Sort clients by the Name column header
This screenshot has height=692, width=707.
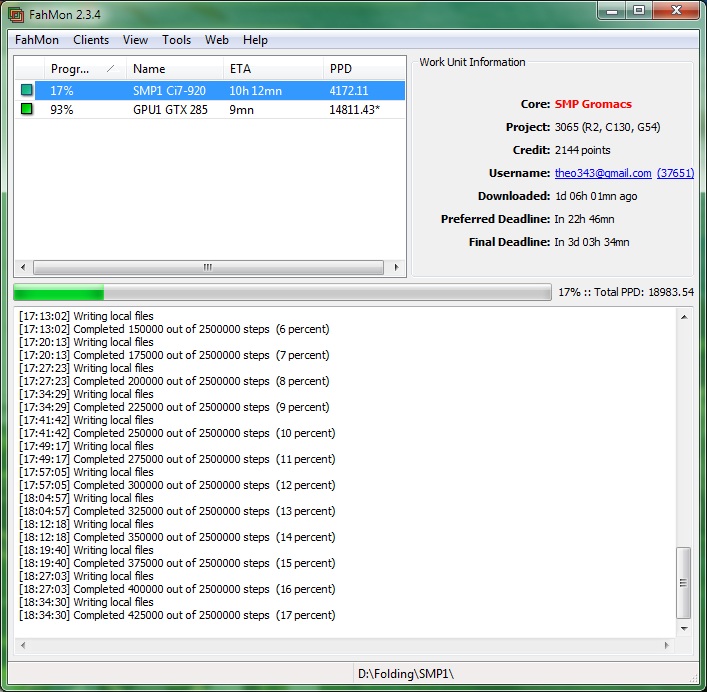(175, 69)
